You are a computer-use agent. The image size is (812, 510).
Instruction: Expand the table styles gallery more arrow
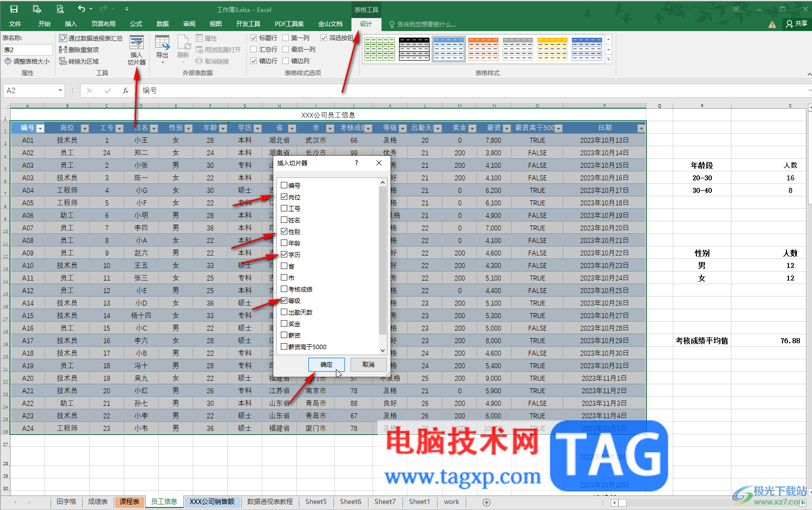pyautogui.click(x=608, y=60)
